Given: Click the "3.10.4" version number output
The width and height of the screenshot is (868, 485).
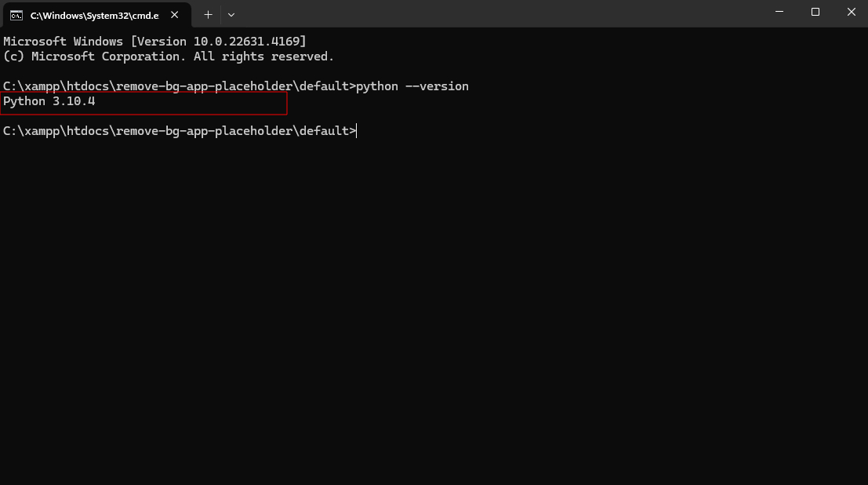Looking at the screenshot, I should pyautogui.click(x=74, y=101).
